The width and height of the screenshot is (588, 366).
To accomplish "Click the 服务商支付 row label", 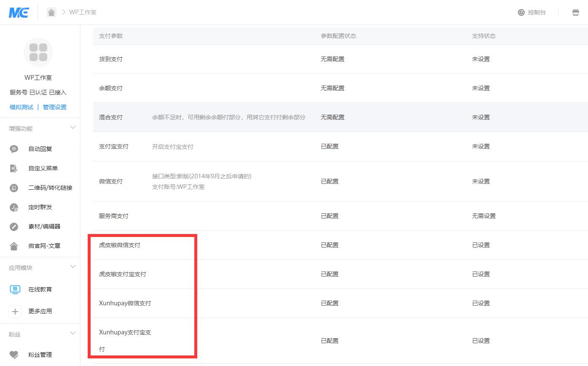I will coord(114,216).
